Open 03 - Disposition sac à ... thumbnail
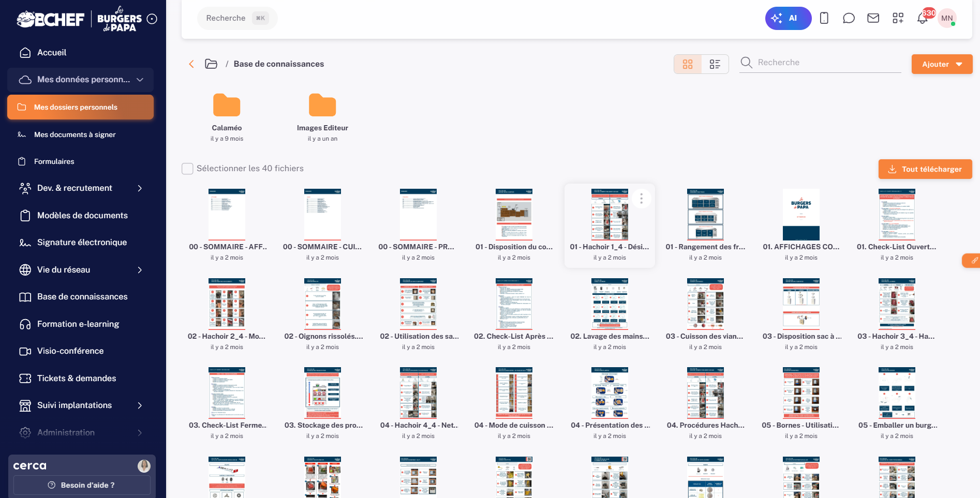Image resolution: width=980 pixels, height=498 pixels. 801,304
